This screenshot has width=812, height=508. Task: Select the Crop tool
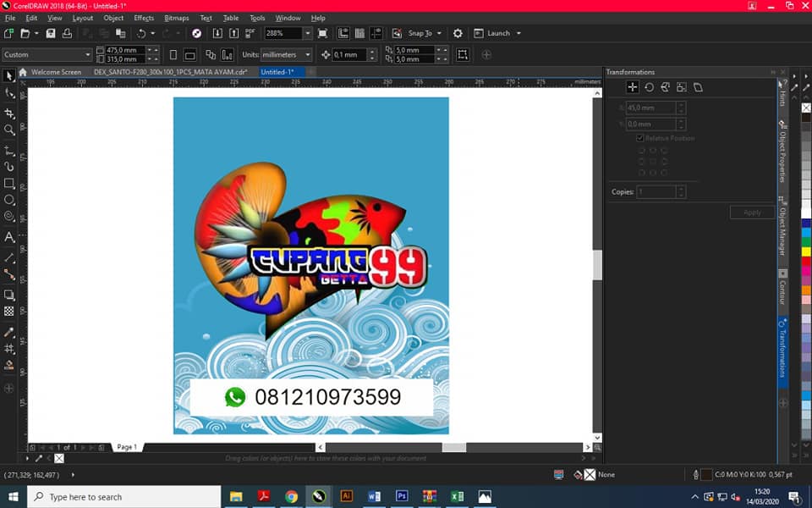[x=8, y=113]
